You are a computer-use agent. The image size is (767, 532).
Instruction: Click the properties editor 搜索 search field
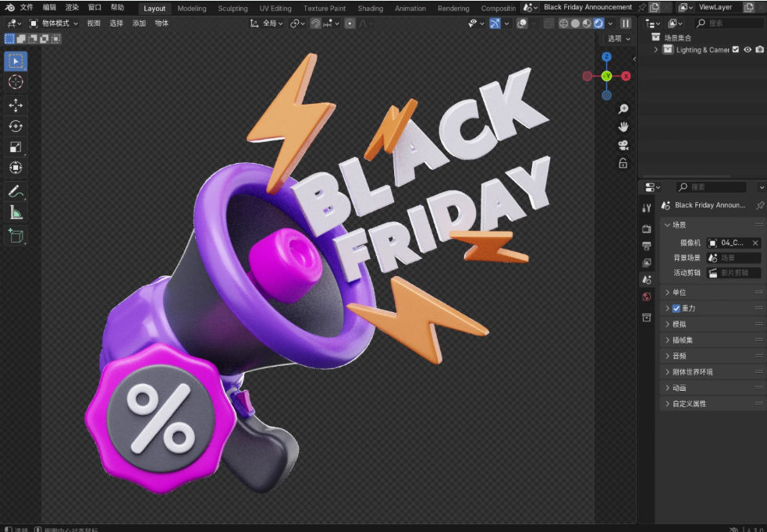[x=712, y=187]
